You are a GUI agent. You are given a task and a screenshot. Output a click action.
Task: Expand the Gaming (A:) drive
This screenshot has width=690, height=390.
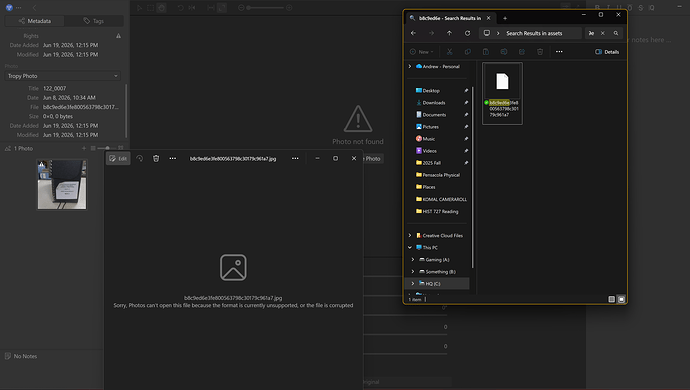click(413, 260)
